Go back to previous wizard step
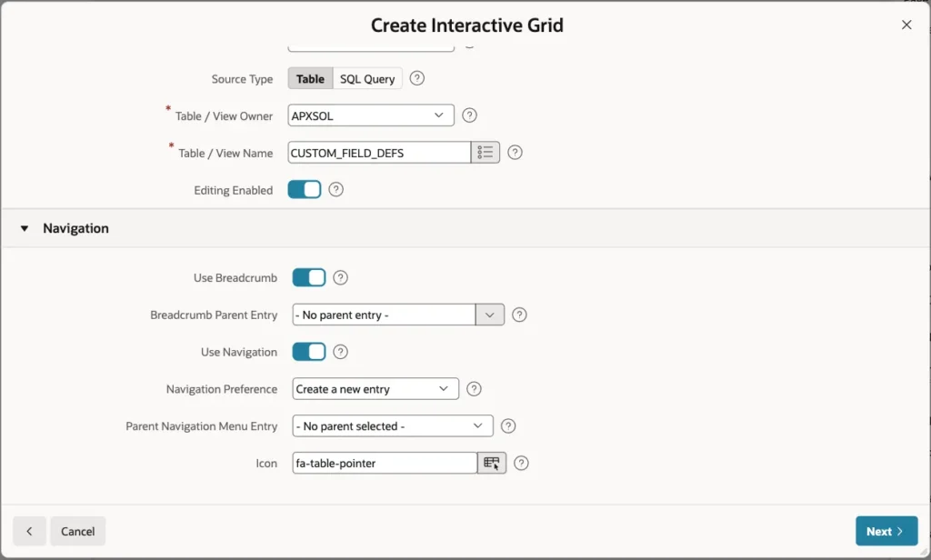This screenshot has height=560, width=931. (x=29, y=531)
